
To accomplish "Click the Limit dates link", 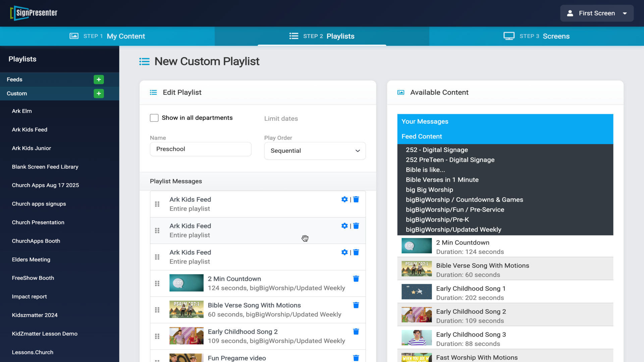I will 281,119.
